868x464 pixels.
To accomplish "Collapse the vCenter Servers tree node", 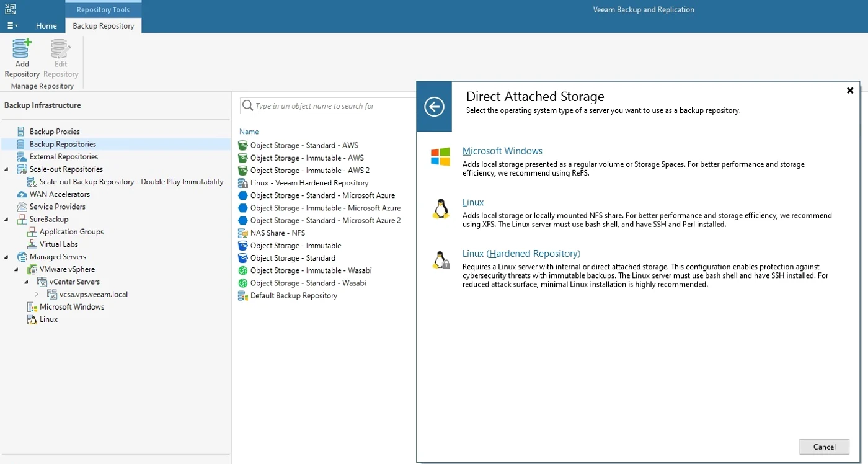I will (27, 282).
